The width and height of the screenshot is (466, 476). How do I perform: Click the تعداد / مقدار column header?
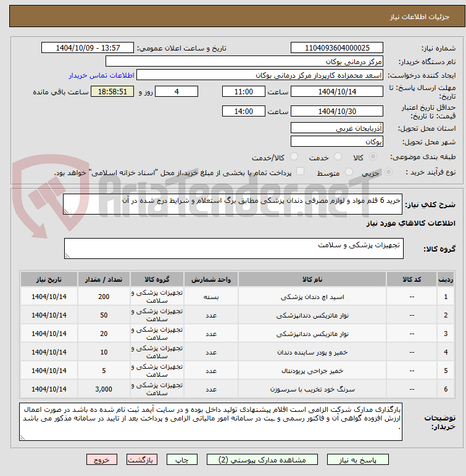104,279
